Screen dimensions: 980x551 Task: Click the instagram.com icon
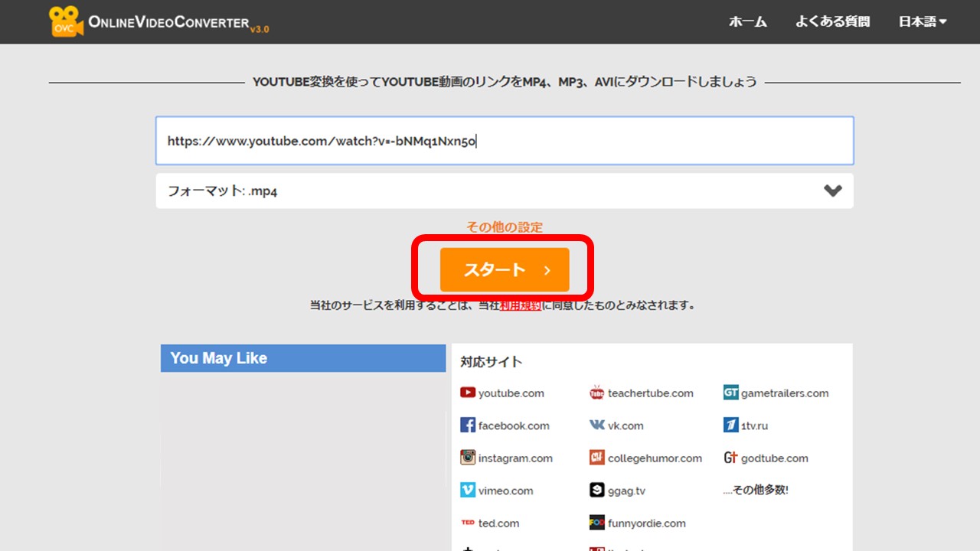pyautogui.click(x=467, y=458)
